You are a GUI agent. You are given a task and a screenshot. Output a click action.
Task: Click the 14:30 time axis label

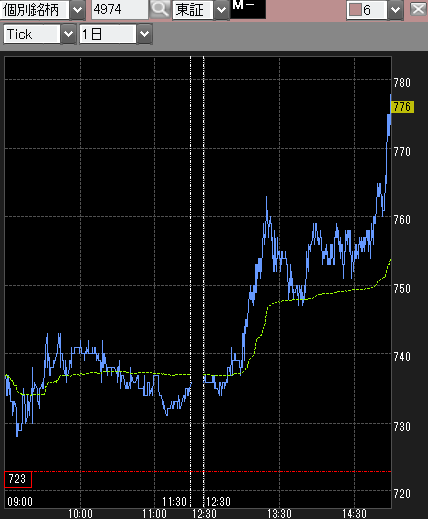(x=354, y=514)
